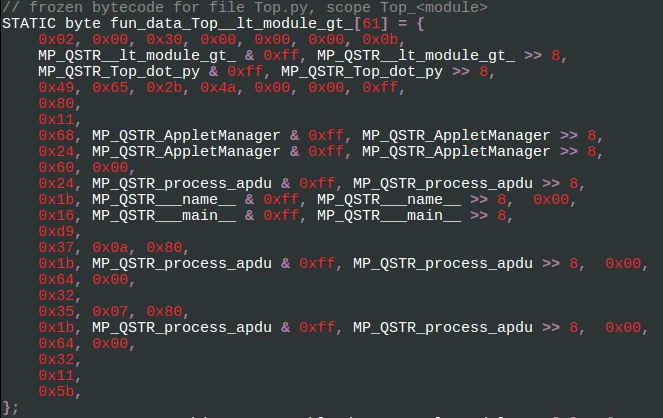
Task: Click MP_QSTR__lt_module_gt_ before '& 0xff'
Action: [x=137, y=55]
